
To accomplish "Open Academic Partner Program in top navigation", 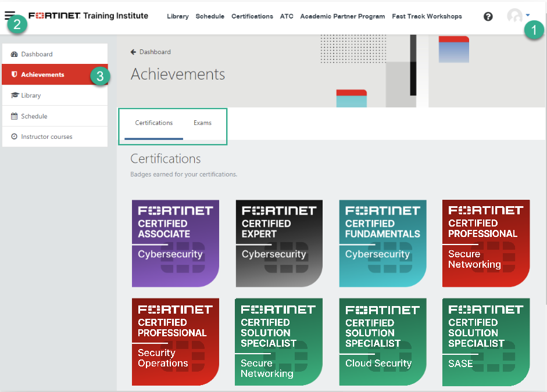I will pos(342,16).
